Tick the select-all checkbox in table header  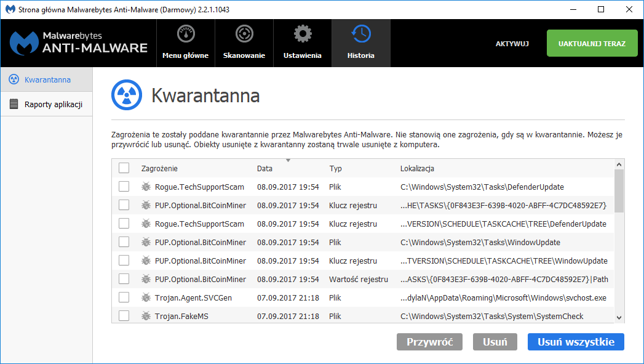coord(124,168)
